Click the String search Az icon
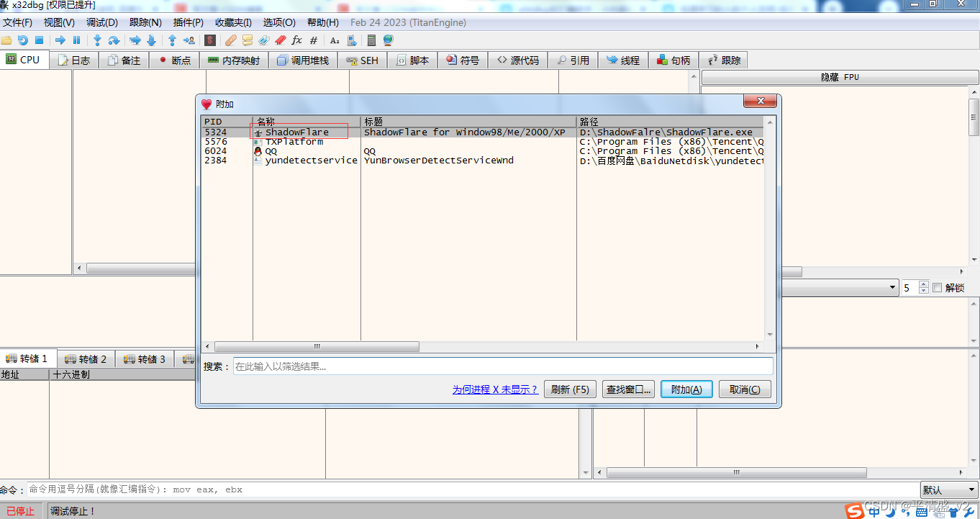This screenshot has width=980, height=519. point(335,40)
